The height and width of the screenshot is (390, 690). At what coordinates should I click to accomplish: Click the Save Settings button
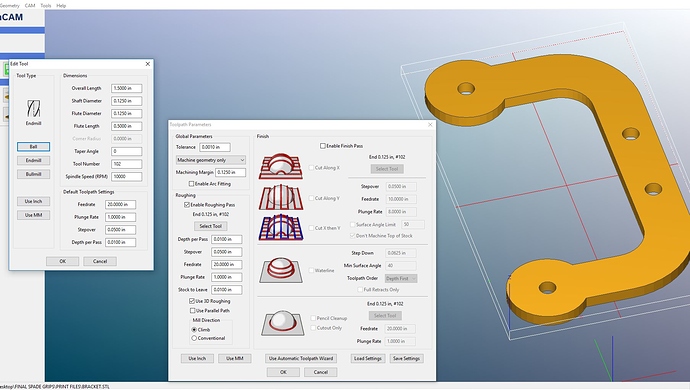tap(407, 358)
